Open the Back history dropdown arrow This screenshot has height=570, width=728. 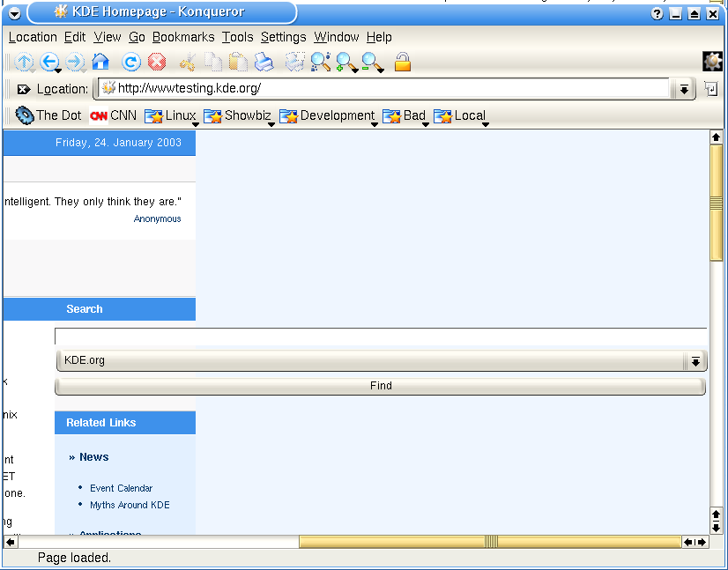pyautogui.click(x=58, y=71)
